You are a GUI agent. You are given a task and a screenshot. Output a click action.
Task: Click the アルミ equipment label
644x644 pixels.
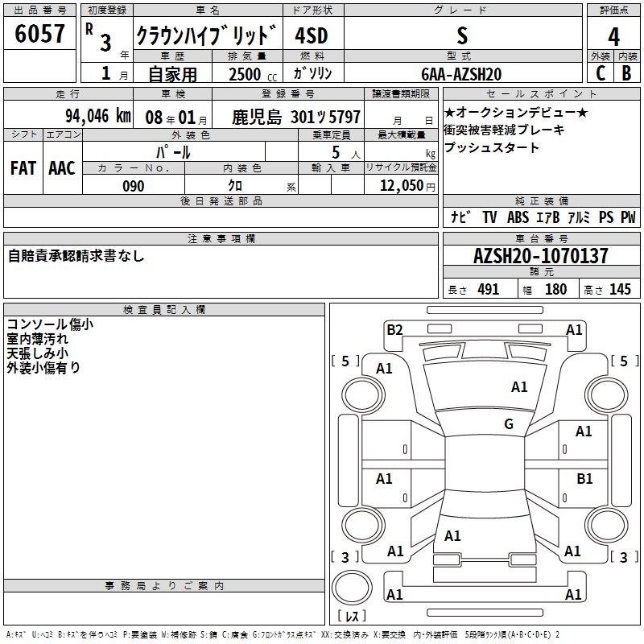[579, 217]
